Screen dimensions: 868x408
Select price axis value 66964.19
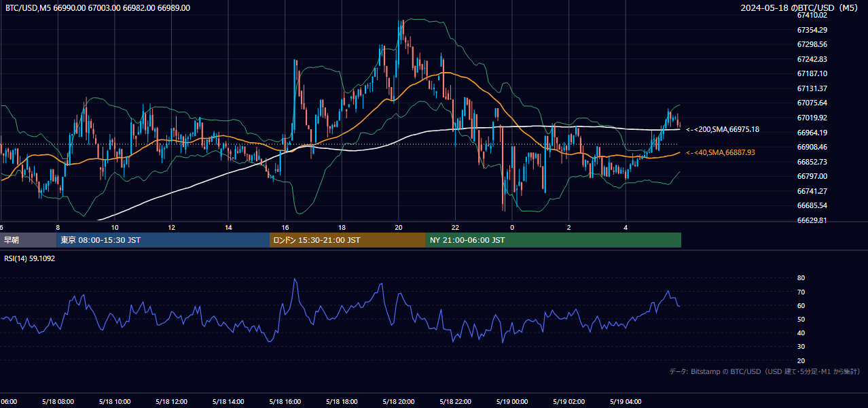click(x=812, y=133)
